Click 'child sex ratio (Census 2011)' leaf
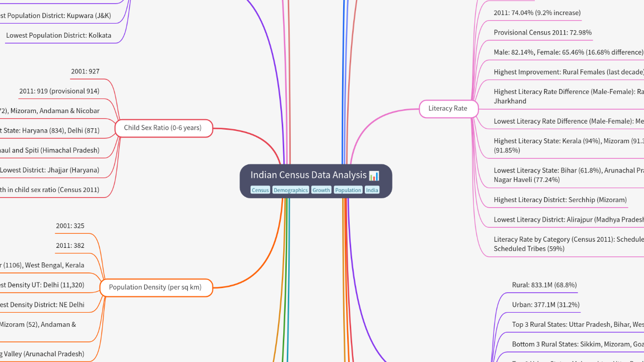 [50, 190]
